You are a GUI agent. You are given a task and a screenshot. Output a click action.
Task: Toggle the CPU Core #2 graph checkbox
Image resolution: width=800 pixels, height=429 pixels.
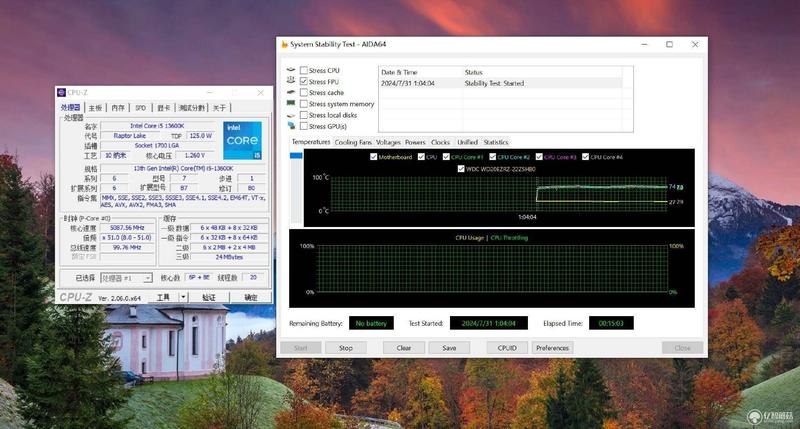492,157
